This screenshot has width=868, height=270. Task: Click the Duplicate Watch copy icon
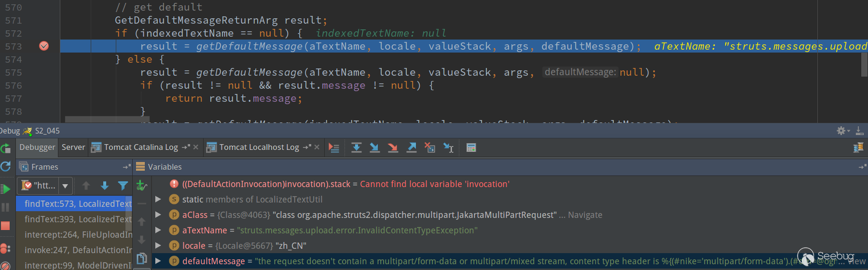click(141, 258)
